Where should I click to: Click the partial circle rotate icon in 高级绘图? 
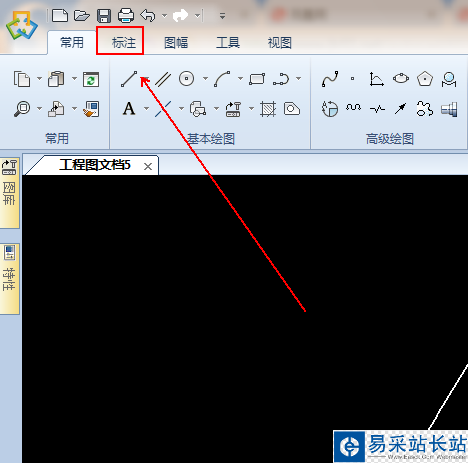(330, 109)
